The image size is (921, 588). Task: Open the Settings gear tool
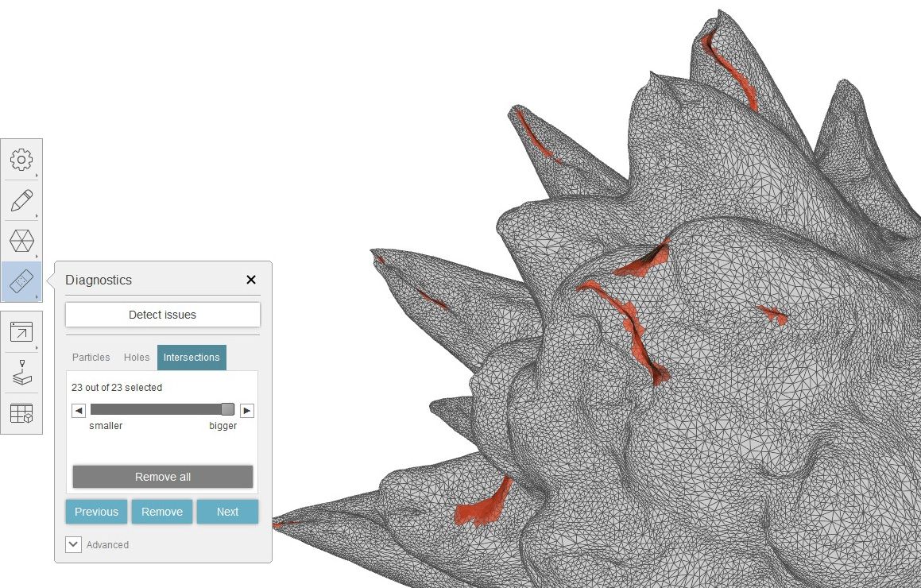(22, 159)
